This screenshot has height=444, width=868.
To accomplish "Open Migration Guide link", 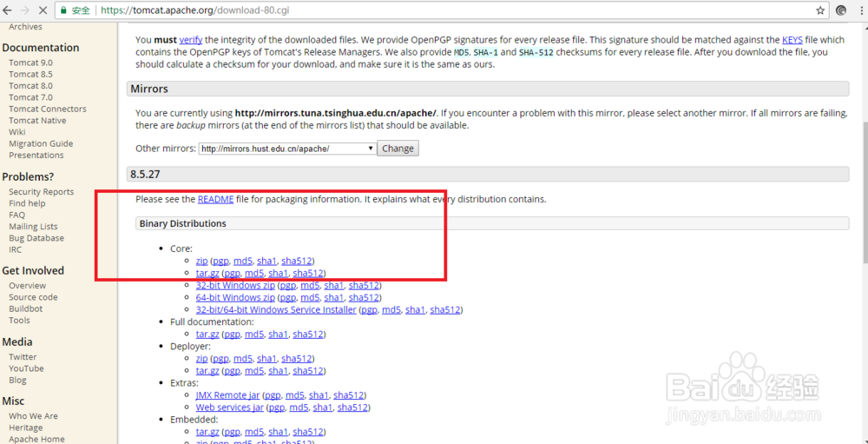I will (41, 143).
